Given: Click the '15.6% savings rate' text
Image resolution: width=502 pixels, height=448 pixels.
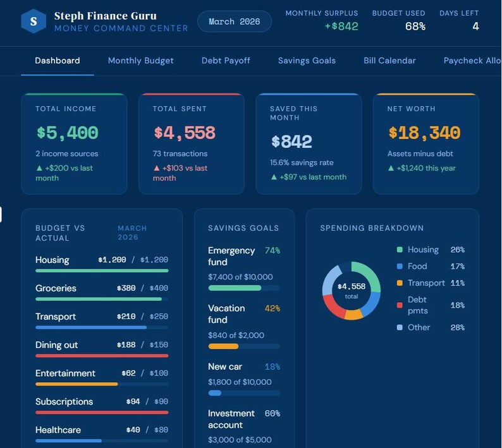Looking at the screenshot, I should [302, 162].
